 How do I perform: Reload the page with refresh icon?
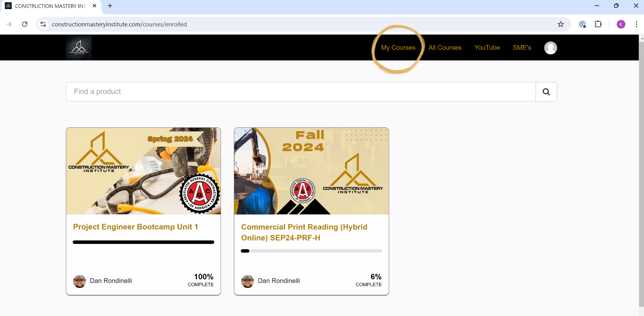click(x=25, y=24)
